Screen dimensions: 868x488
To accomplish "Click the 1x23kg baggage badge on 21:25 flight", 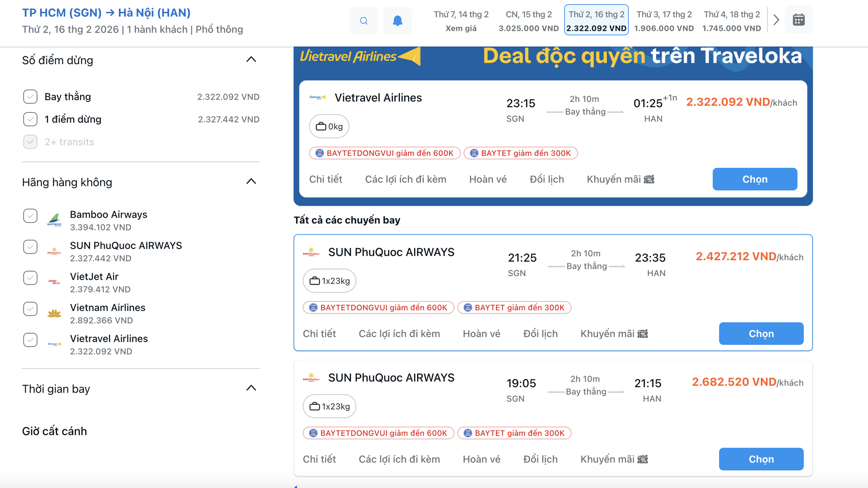I will [329, 281].
